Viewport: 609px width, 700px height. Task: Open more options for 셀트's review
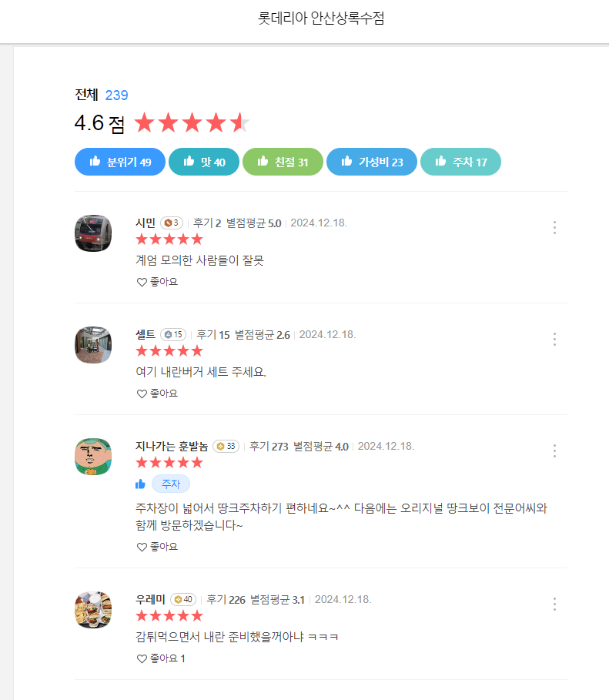tap(554, 339)
